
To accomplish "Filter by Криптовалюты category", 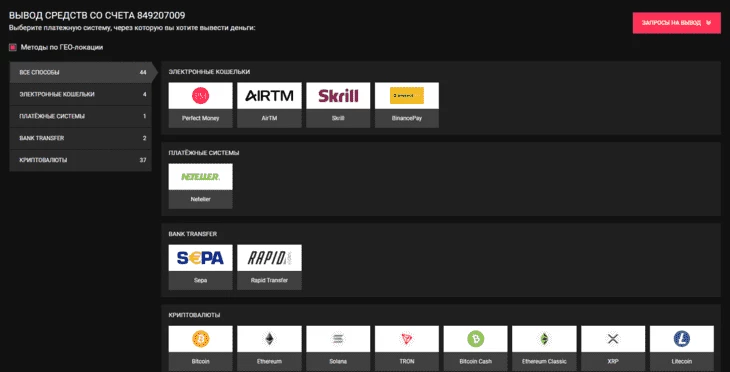I will [x=81, y=160].
